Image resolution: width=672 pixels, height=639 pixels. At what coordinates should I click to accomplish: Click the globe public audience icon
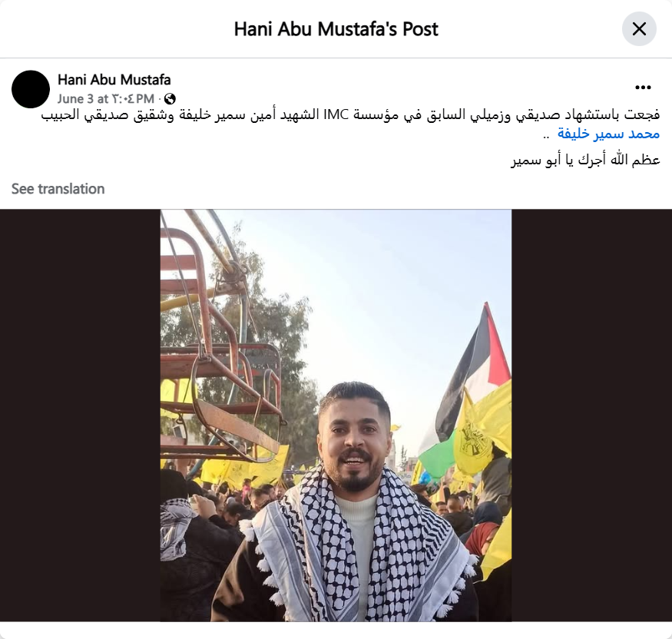(170, 99)
